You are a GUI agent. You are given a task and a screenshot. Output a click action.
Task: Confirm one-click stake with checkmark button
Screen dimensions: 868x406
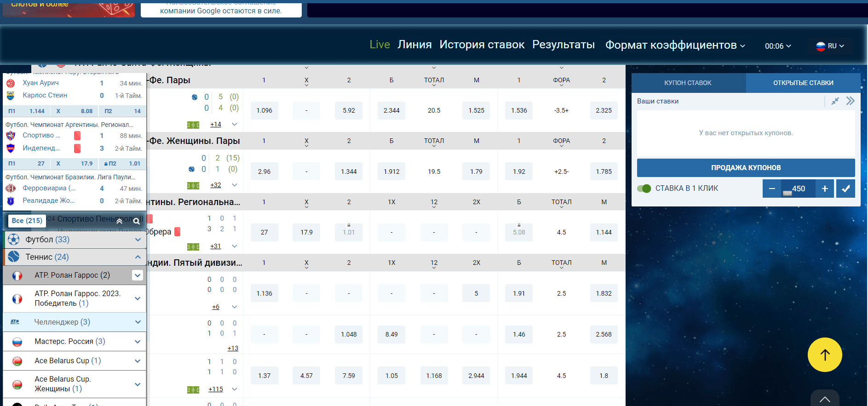(x=845, y=189)
